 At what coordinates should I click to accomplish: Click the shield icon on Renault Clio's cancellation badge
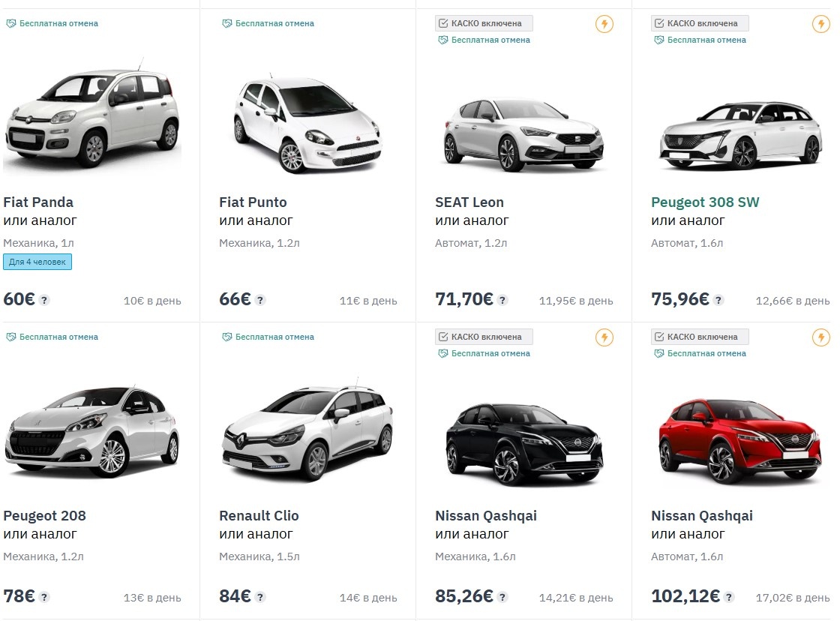pyautogui.click(x=226, y=337)
